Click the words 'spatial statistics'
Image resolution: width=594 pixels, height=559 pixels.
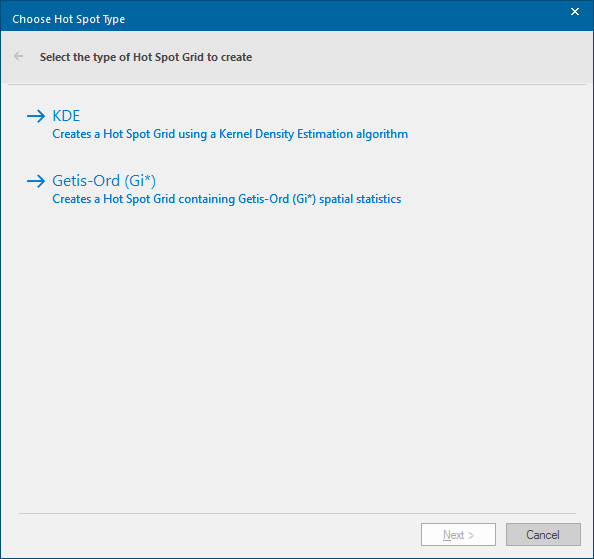tap(360, 199)
